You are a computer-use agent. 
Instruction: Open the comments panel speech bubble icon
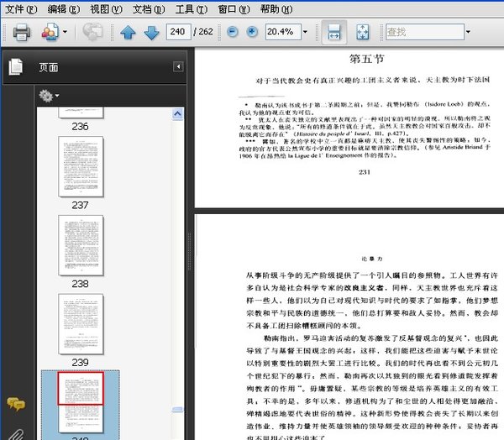tap(15, 404)
